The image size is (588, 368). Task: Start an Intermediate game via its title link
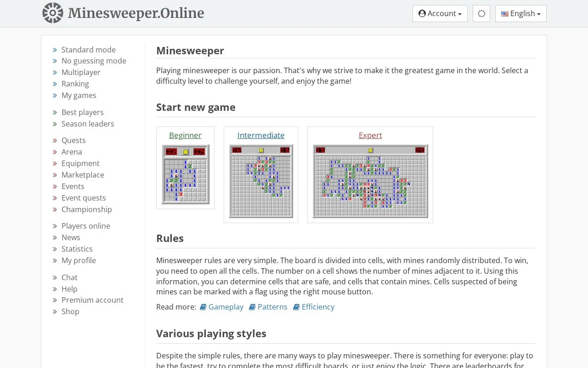pos(261,135)
